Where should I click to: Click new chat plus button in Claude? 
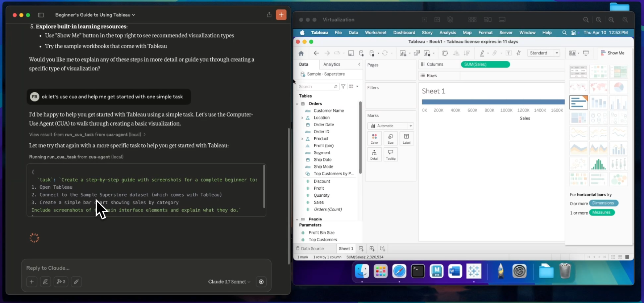click(x=281, y=15)
